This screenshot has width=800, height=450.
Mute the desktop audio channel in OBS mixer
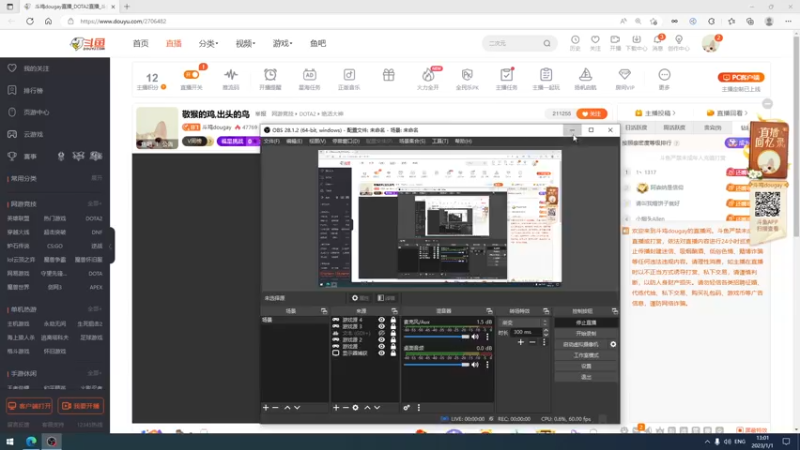pyautogui.click(x=476, y=364)
